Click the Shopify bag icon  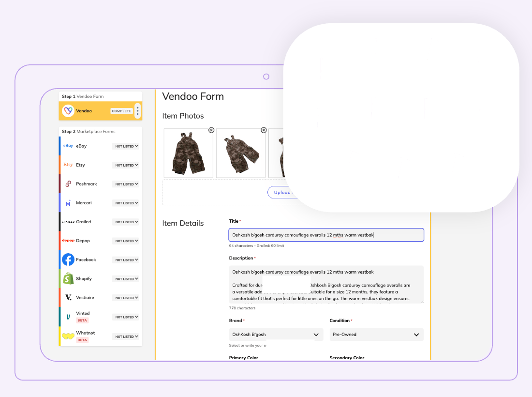(x=68, y=278)
